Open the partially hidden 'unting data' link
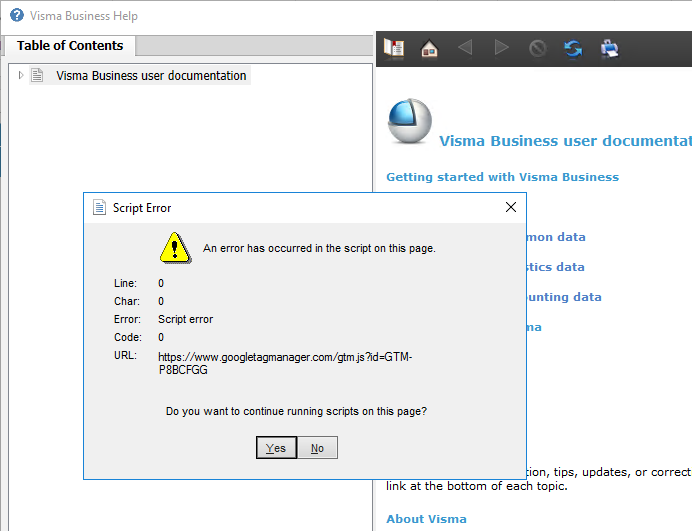This screenshot has width=692, height=531. (564, 297)
